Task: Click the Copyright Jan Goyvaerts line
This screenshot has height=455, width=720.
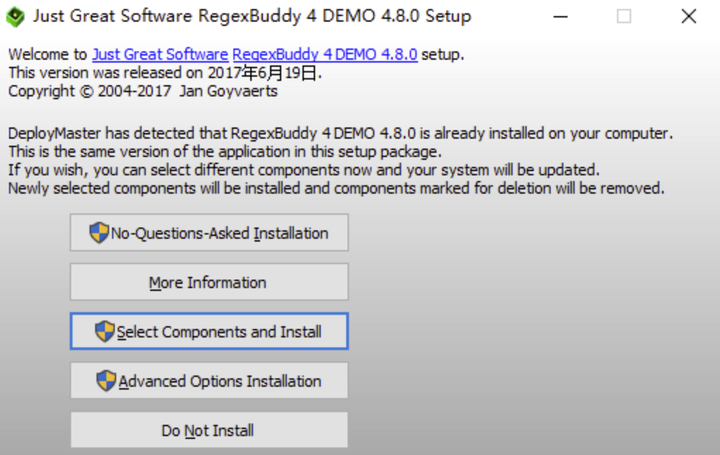Action: pyautogui.click(x=143, y=91)
